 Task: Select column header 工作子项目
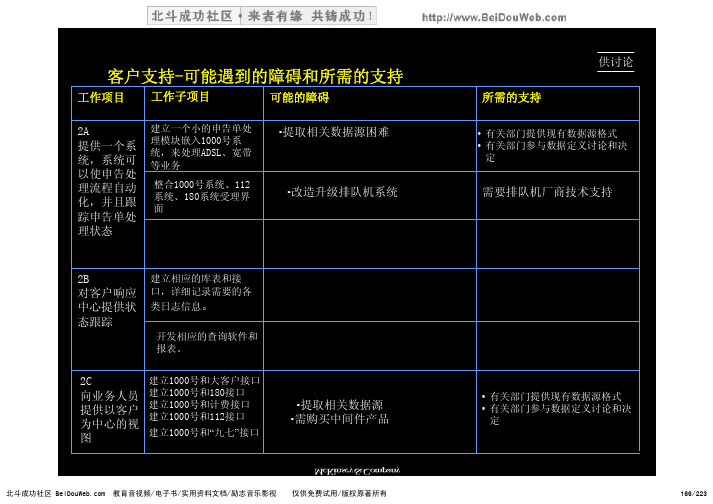pyautogui.click(x=180, y=96)
